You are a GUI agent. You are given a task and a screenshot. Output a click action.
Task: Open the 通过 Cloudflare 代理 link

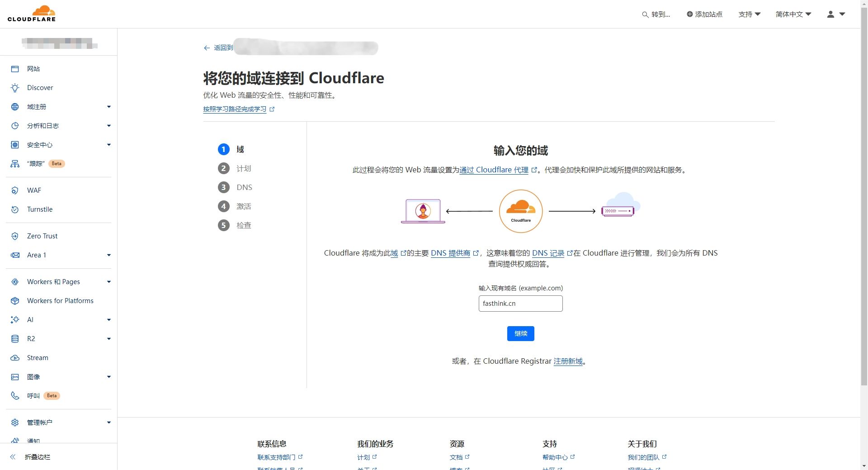(494, 170)
